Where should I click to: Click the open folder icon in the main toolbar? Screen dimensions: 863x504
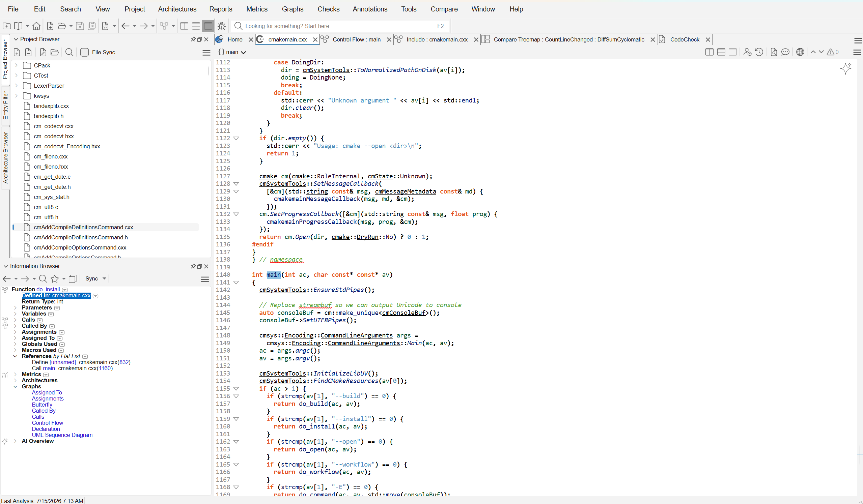click(62, 26)
